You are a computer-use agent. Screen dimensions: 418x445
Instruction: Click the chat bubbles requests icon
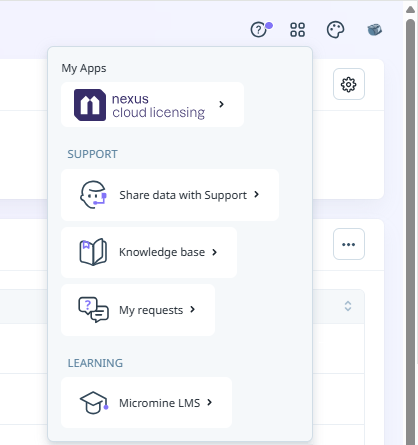pos(93,310)
